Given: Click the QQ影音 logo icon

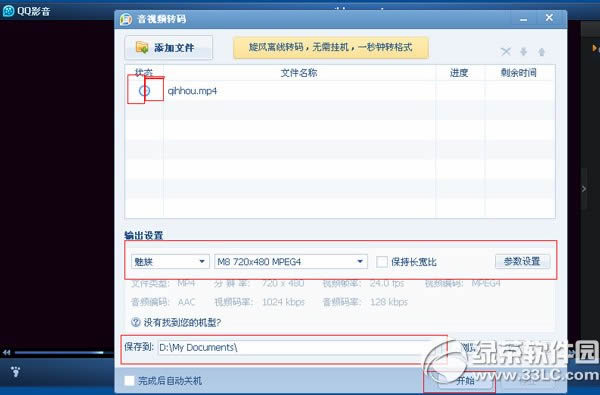Looking at the screenshot, I should click(x=8, y=11).
